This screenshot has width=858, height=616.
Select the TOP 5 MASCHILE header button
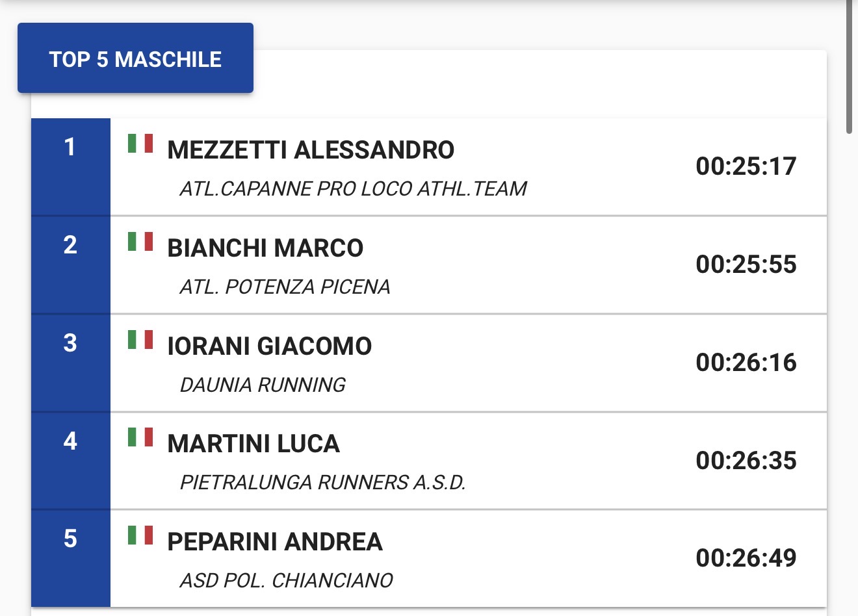tap(135, 58)
